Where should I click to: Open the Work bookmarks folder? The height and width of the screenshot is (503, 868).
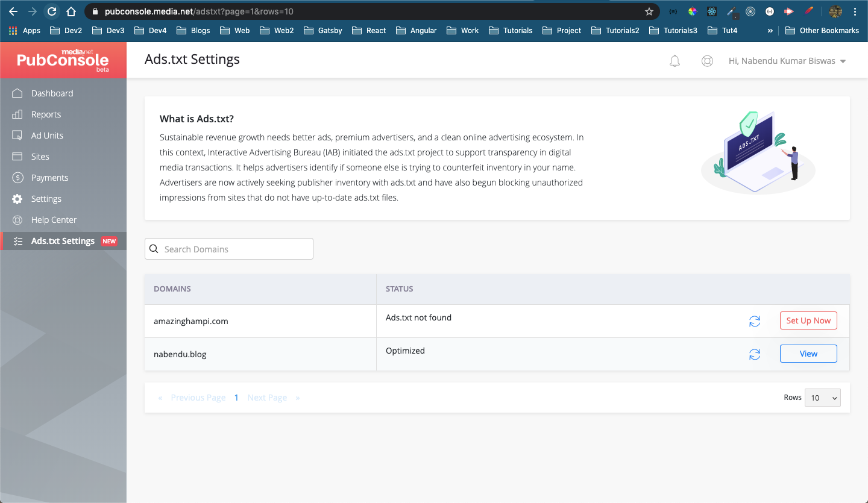click(x=462, y=31)
